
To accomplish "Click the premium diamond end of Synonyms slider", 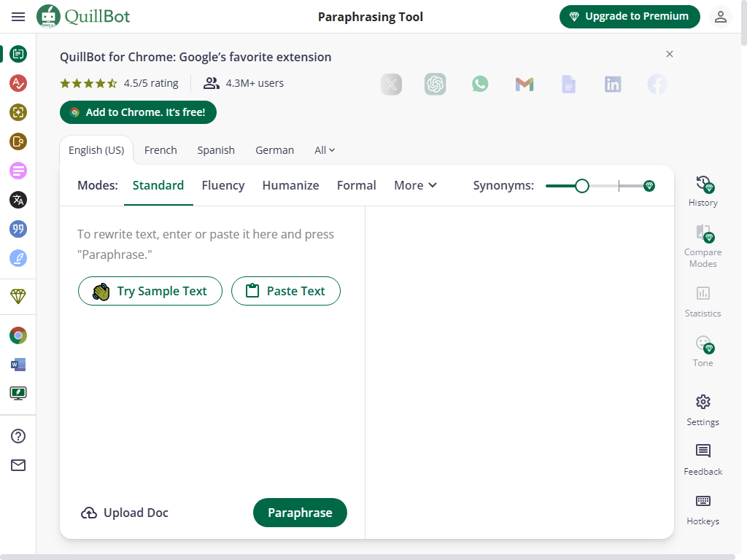I will tap(649, 186).
